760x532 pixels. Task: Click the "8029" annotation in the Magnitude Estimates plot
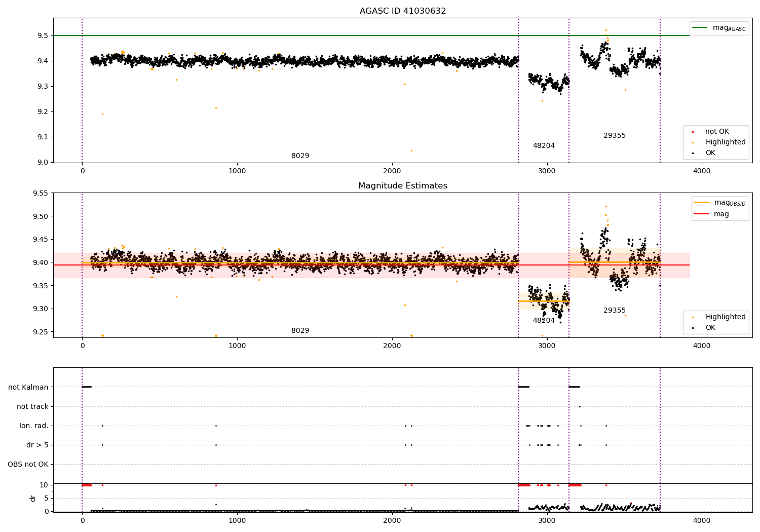pos(300,331)
